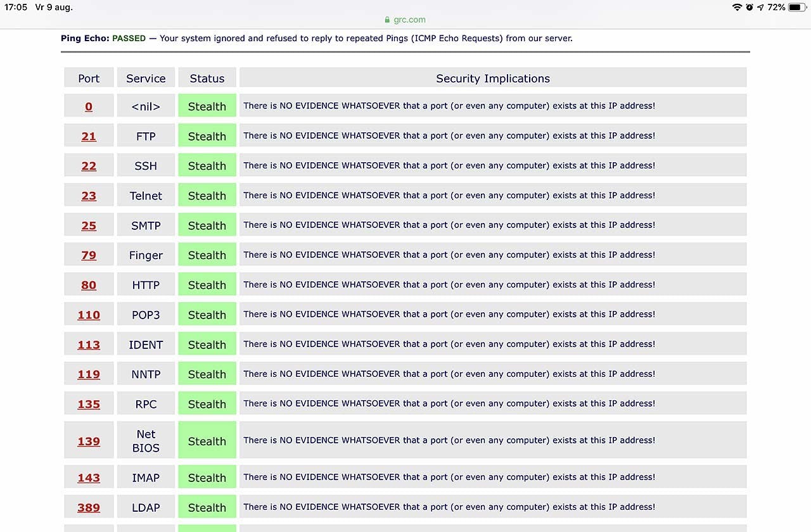Viewport: 811px width, 532px height.
Task: Click the Stealth status for FTP
Action: [x=207, y=136]
